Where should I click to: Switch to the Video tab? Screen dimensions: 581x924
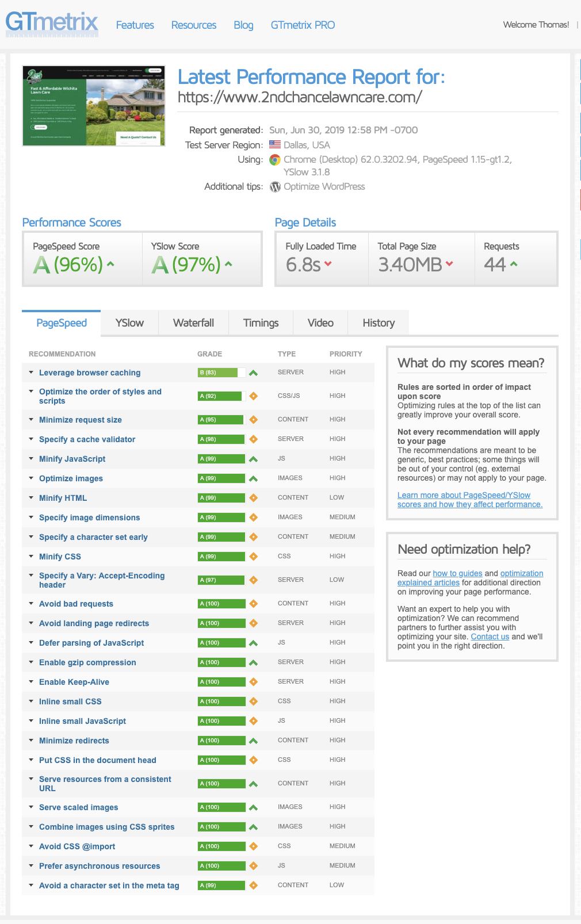320,323
